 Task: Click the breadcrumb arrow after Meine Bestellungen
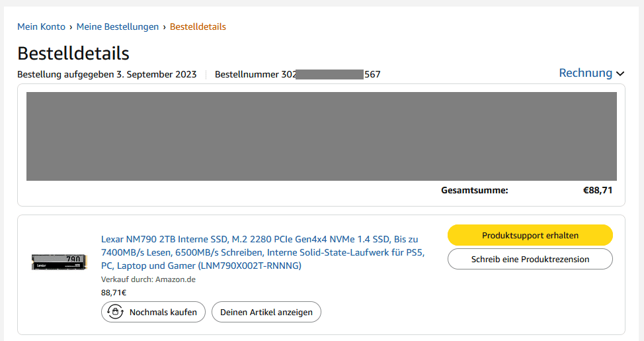(164, 27)
